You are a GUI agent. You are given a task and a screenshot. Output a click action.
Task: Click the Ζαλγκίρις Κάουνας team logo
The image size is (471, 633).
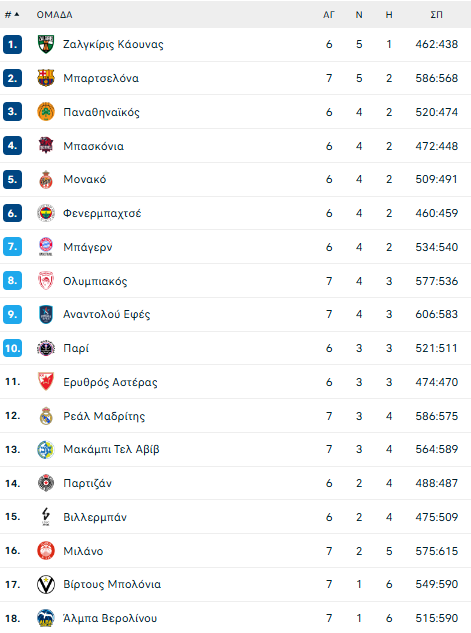click(x=46, y=44)
